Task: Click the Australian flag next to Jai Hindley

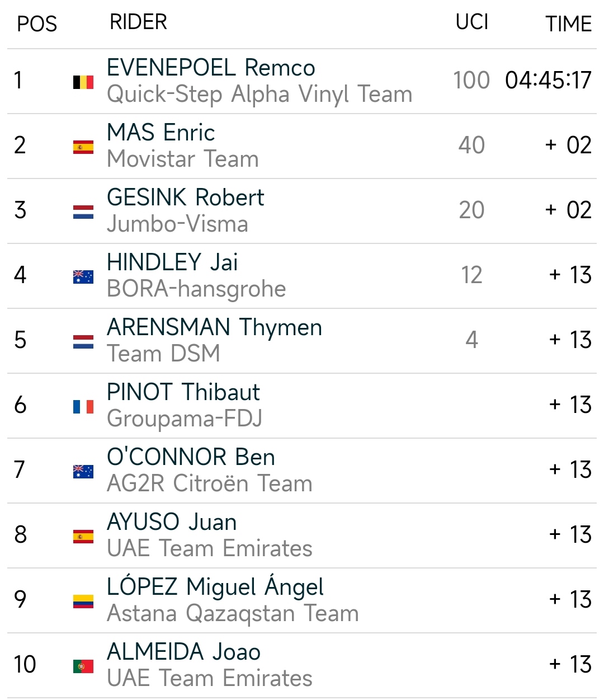Action: [83, 277]
